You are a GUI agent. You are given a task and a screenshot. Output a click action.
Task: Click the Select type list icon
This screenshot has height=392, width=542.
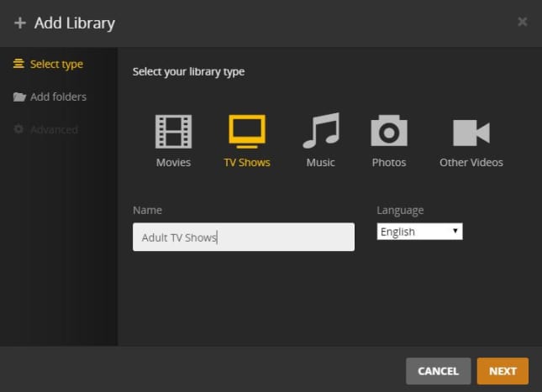point(18,64)
